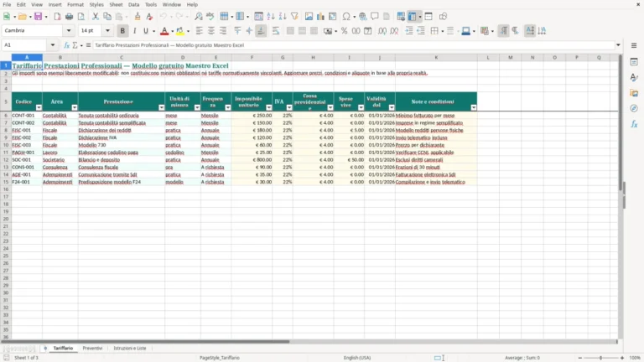The width and height of the screenshot is (644, 362).
Task: Open Find and Replace icon
Action: 199,17
